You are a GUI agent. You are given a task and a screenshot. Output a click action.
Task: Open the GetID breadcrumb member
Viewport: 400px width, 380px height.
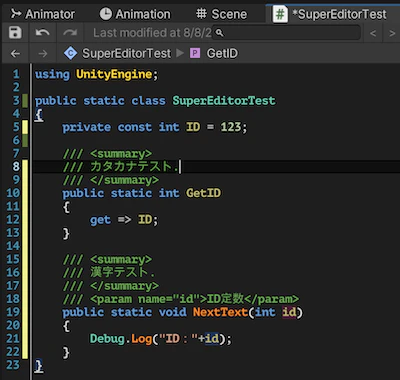(222, 53)
